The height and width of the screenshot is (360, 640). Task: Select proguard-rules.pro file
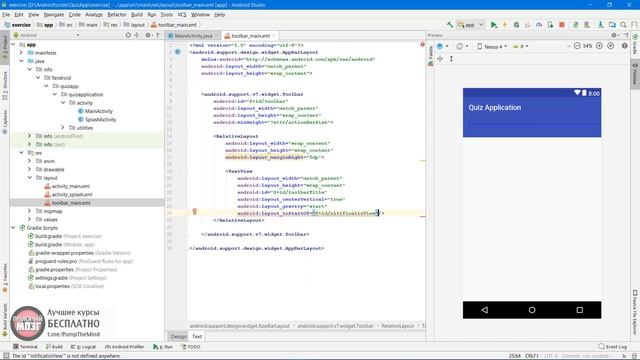[x=80, y=261]
